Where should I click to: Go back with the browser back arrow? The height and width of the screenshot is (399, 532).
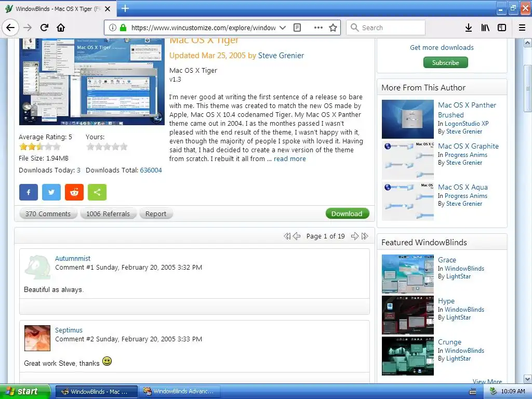[10, 28]
